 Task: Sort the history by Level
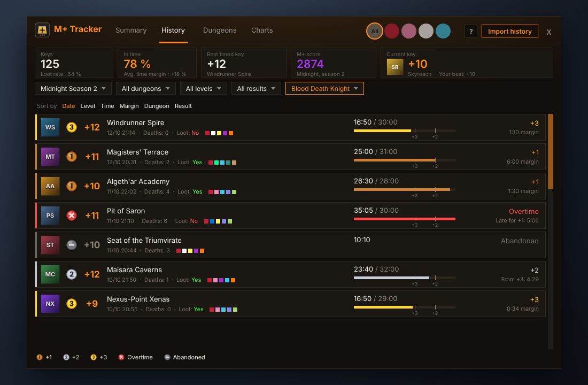click(88, 106)
